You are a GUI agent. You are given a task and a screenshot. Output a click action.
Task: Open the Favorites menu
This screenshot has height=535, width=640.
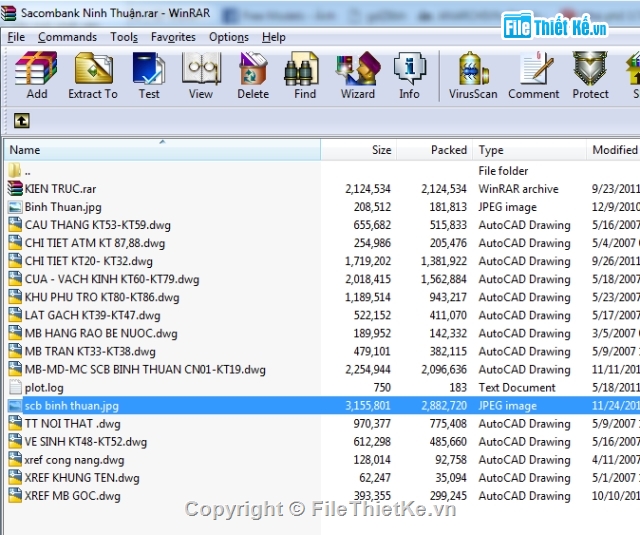pos(173,37)
